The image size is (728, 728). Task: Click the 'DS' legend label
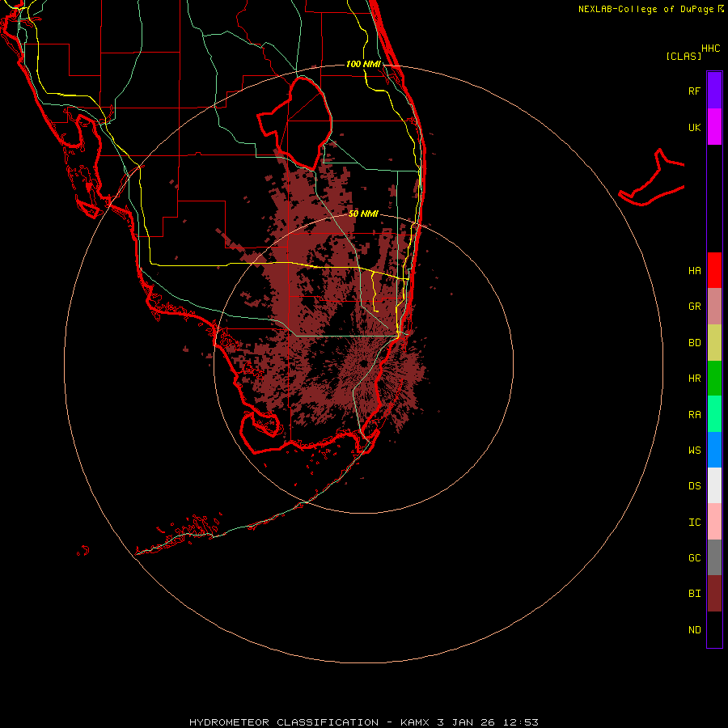pos(694,486)
